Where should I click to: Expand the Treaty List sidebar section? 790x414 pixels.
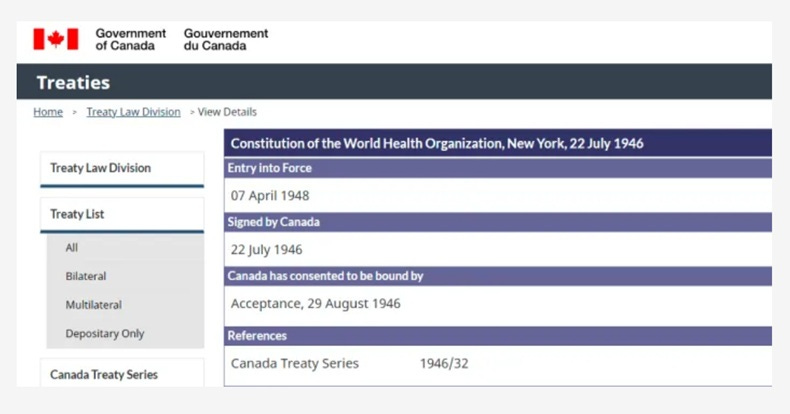(x=122, y=215)
